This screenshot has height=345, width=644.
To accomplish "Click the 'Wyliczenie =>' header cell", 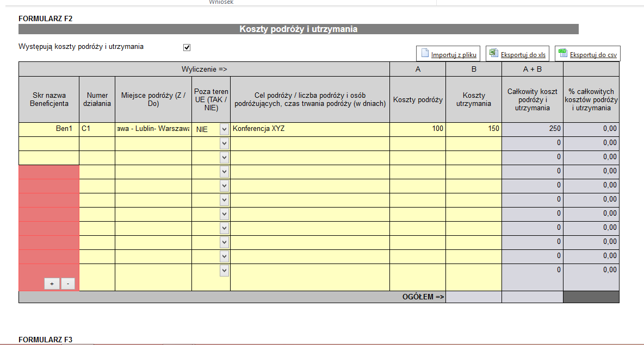I will [204, 70].
